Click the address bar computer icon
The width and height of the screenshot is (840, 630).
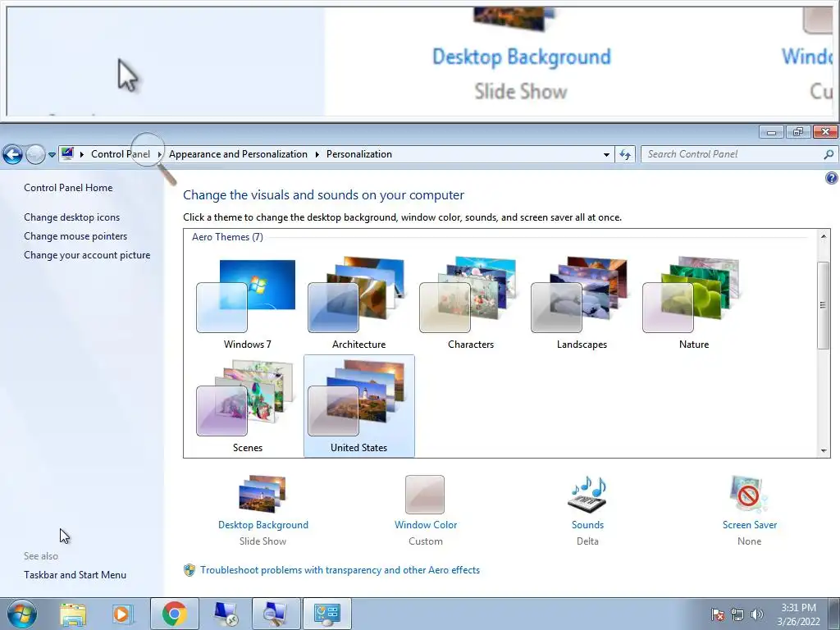coord(67,153)
